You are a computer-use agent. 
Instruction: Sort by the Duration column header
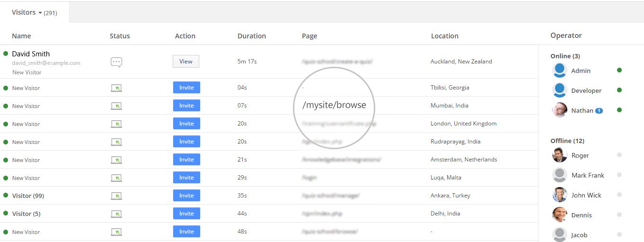point(251,36)
